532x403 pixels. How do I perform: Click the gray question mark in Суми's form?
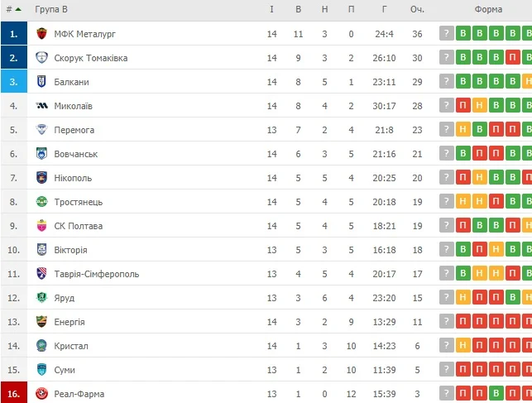click(447, 370)
